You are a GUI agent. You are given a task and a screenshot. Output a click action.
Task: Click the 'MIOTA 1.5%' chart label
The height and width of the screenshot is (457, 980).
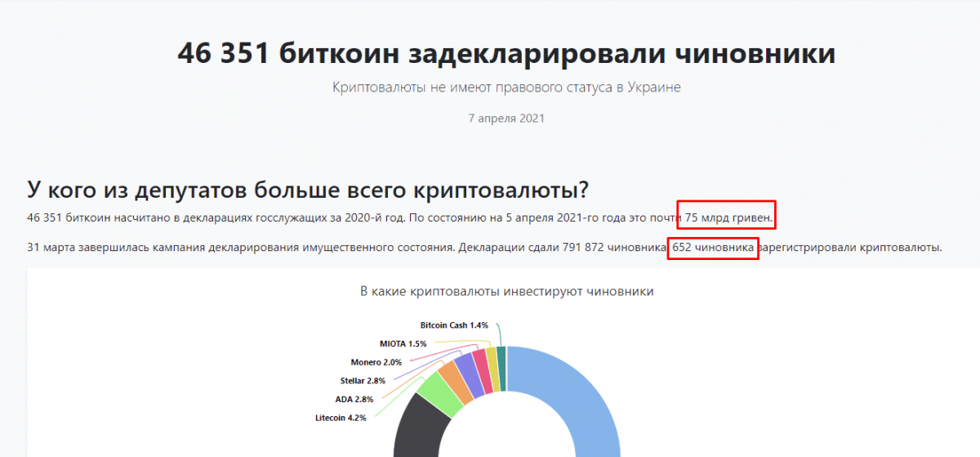(x=403, y=343)
